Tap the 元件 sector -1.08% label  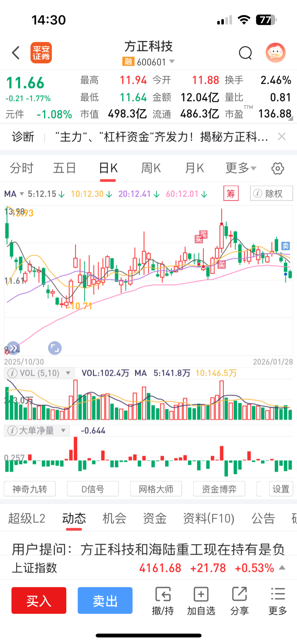[x=39, y=114]
